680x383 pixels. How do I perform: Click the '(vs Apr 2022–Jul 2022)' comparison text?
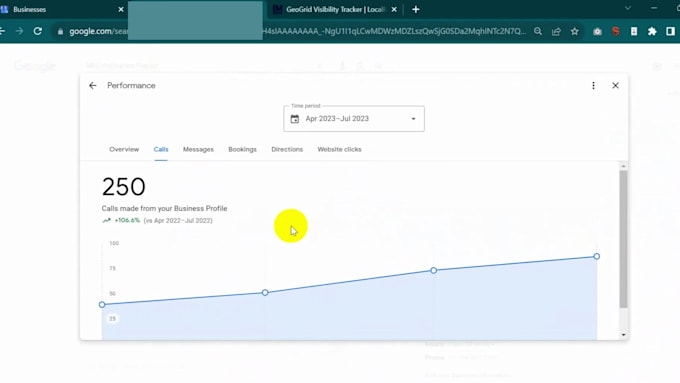pos(178,220)
